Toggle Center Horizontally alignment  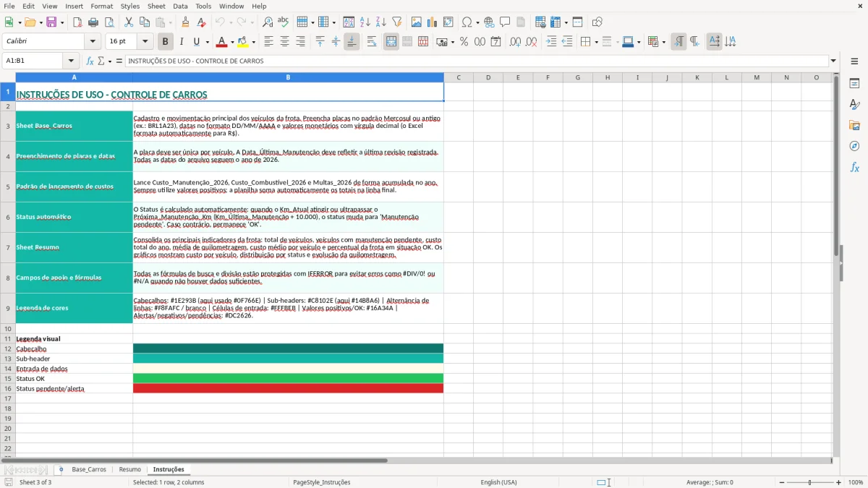pos(284,42)
